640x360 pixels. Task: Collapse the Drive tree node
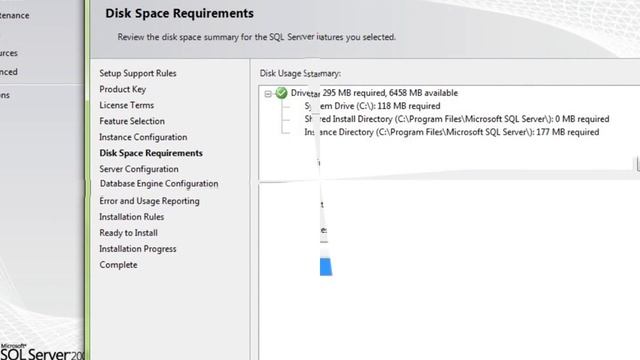(x=268, y=94)
